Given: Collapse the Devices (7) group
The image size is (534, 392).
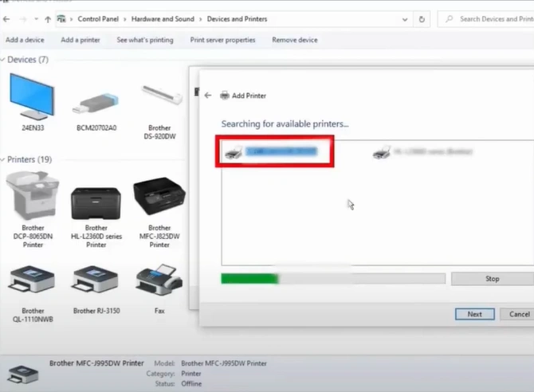Looking at the screenshot, I should [x=4, y=60].
